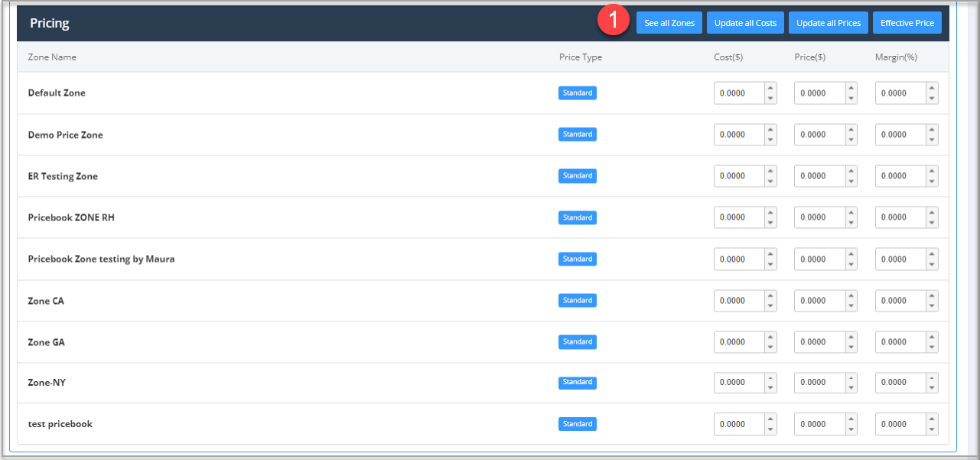Select the Zone CA name

tap(46, 301)
